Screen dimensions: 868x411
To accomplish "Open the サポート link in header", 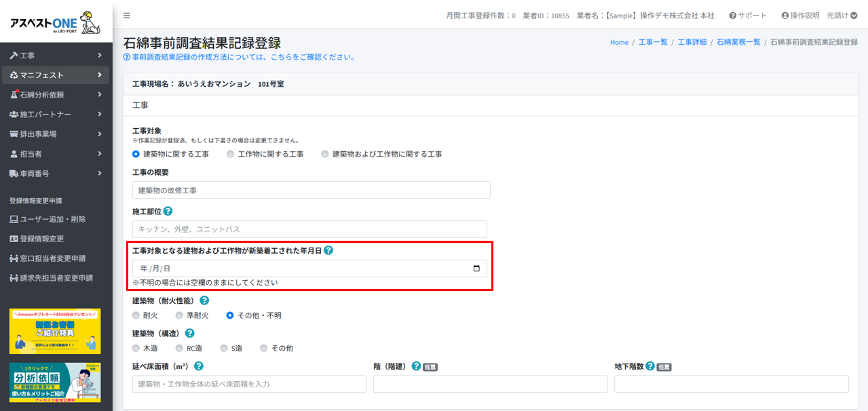I will (748, 16).
